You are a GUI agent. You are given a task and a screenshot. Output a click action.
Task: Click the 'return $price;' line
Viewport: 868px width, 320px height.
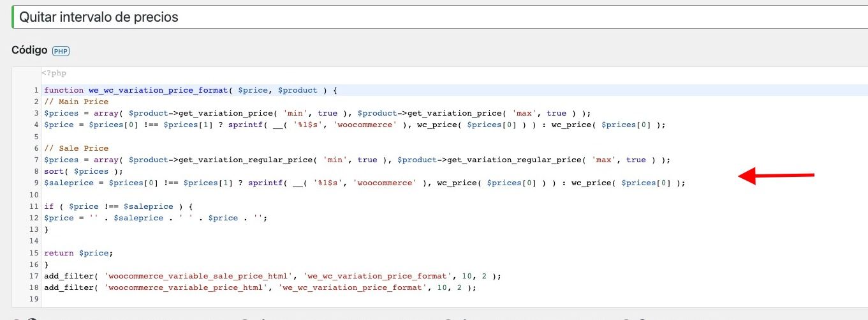(78, 253)
